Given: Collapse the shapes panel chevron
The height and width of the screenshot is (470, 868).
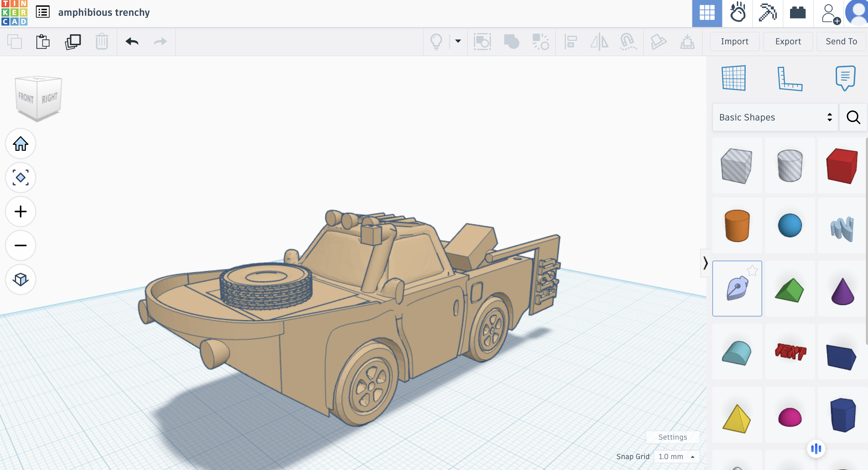Looking at the screenshot, I should (x=705, y=262).
